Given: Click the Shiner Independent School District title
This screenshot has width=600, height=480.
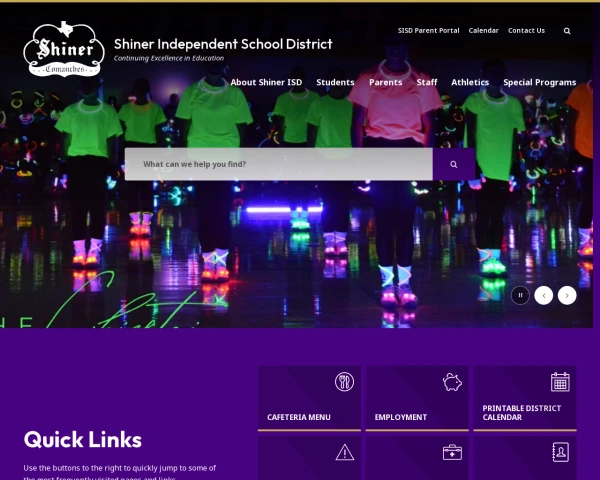Looking at the screenshot, I should (223, 44).
